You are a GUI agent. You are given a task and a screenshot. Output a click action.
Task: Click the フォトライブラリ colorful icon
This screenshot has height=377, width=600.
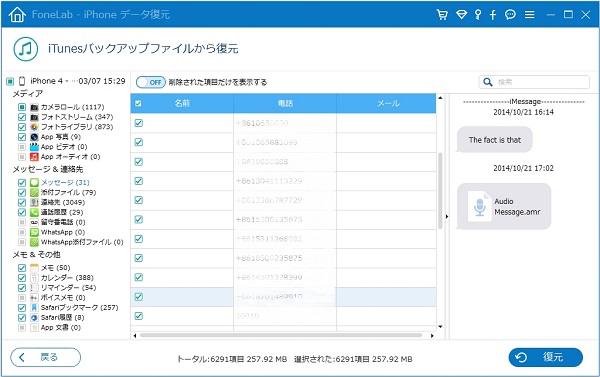click(x=34, y=127)
